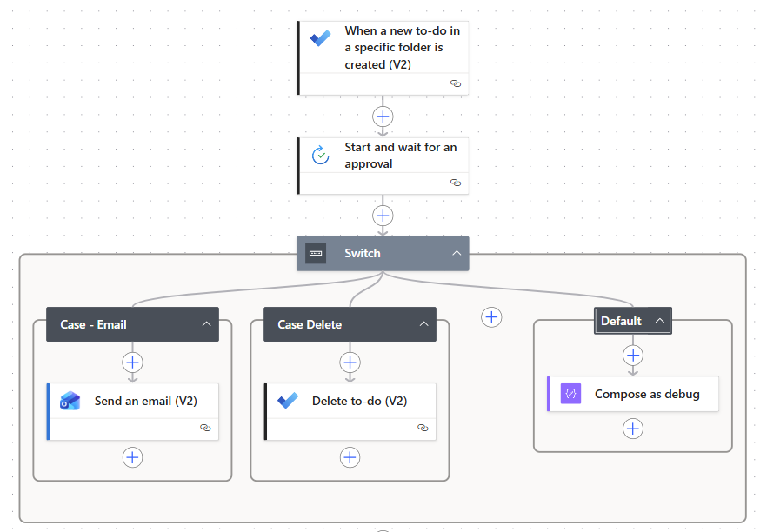
Task: Insert a step between approval and Switch
Action: (x=383, y=216)
